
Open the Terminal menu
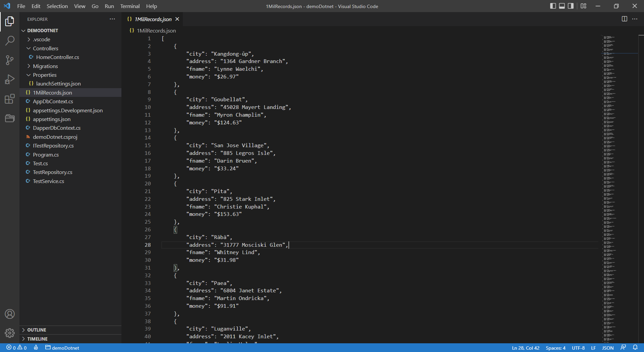(129, 6)
